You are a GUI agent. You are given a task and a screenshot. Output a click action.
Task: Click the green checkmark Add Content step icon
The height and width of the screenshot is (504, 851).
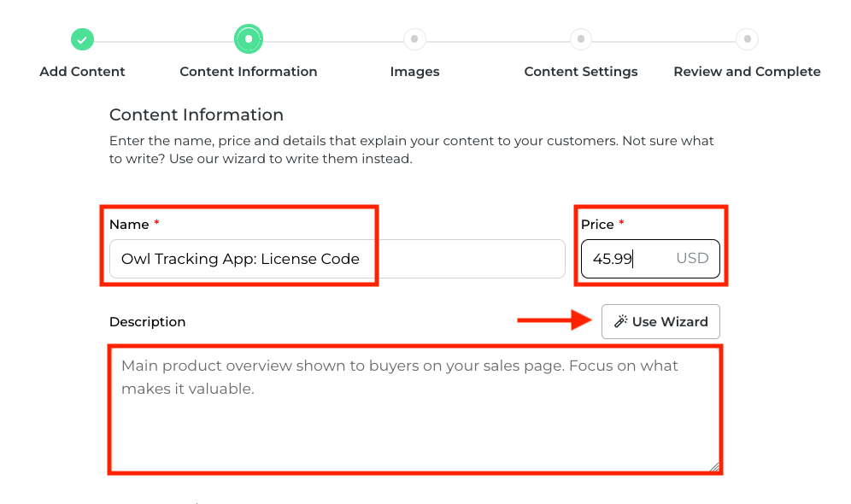pyautogui.click(x=82, y=39)
